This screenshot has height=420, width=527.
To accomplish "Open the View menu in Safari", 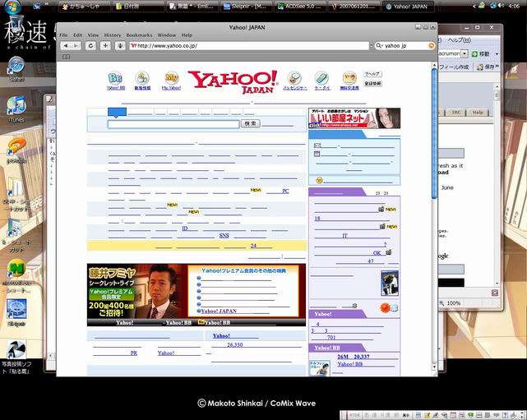I will [93, 35].
